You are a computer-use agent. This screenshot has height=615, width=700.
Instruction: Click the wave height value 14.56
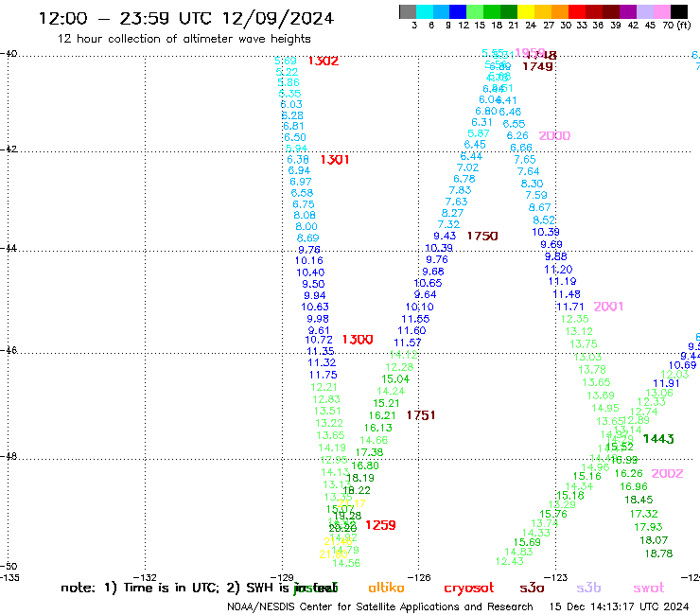(346, 564)
